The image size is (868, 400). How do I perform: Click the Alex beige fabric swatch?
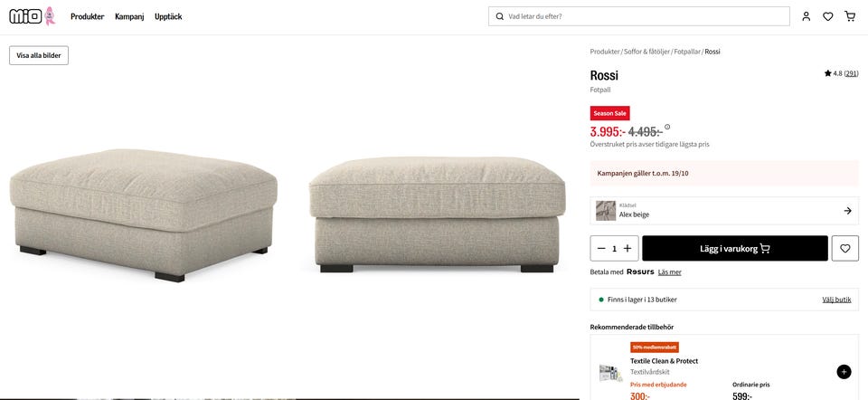pos(606,211)
